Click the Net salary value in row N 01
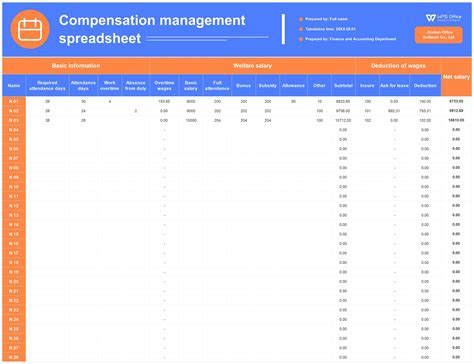 tap(456, 101)
